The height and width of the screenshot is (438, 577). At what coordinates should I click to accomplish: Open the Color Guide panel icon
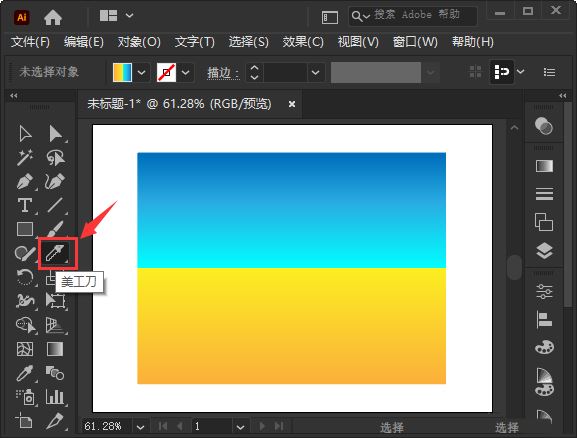(544, 382)
